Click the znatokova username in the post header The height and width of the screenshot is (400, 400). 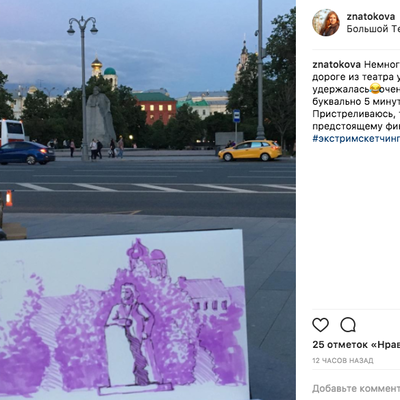371,16
